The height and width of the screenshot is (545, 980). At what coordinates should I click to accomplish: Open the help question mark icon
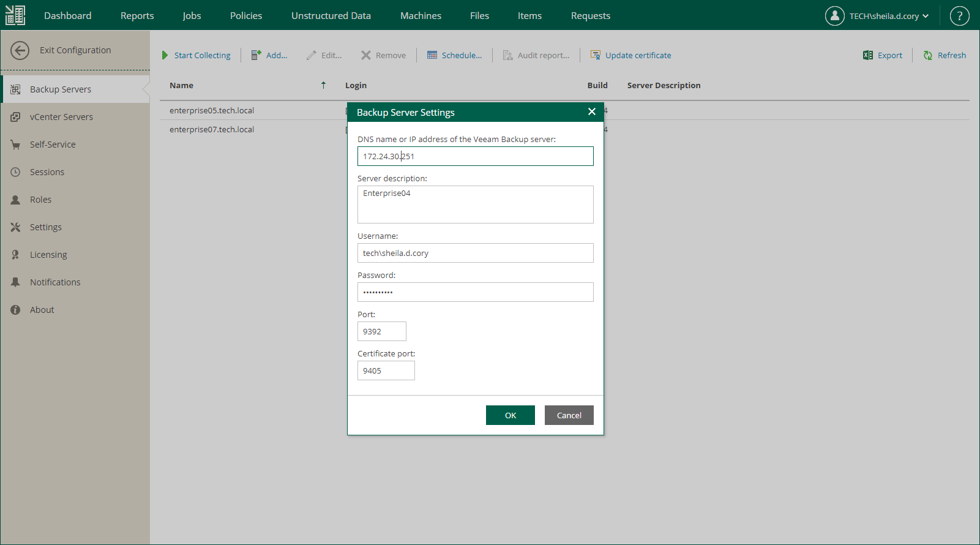click(959, 16)
